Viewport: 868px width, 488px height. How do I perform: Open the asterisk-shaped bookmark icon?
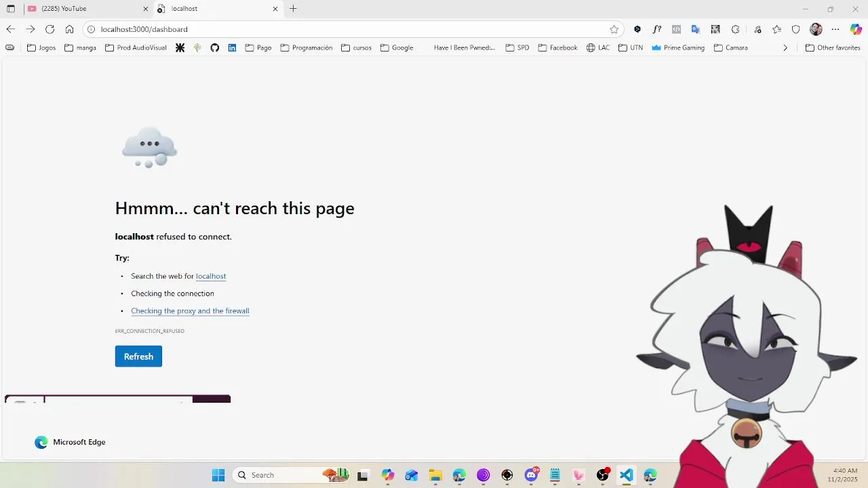(x=180, y=47)
